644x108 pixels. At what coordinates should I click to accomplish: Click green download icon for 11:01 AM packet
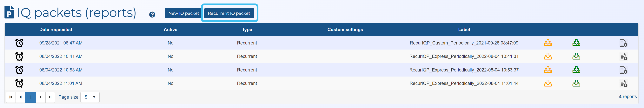click(x=576, y=83)
